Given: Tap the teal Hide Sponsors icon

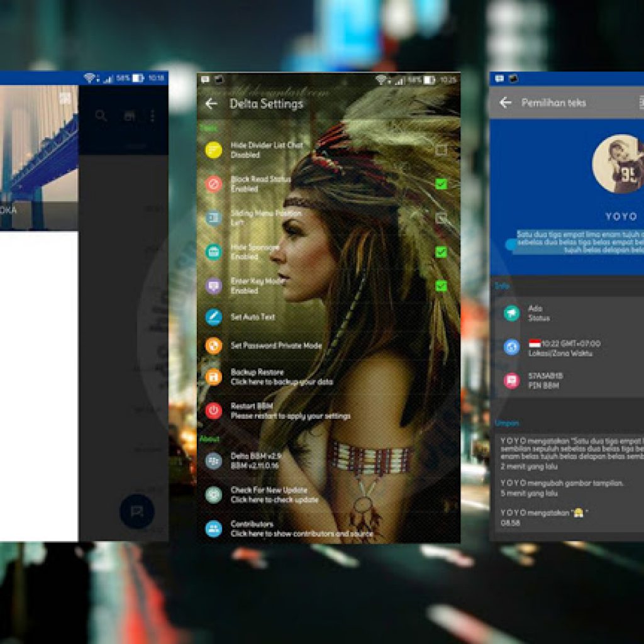Looking at the screenshot, I should (x=213, y=252).
